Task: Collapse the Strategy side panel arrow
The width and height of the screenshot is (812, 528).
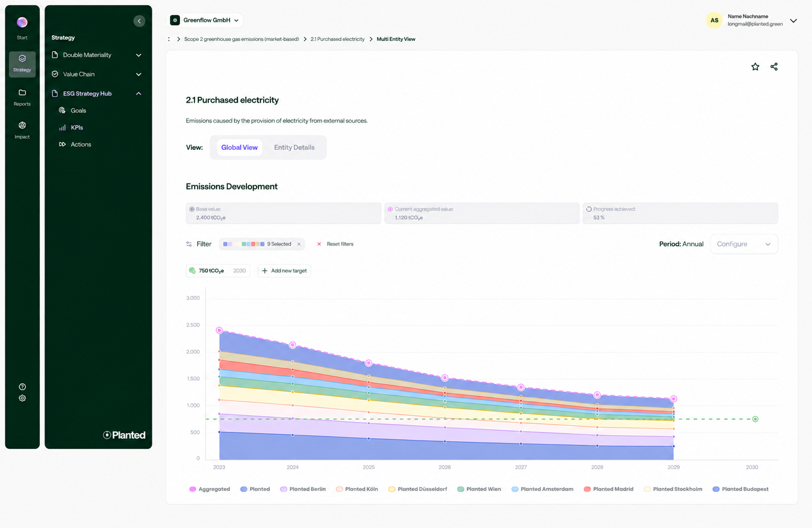Action: [x=139, y=21]
